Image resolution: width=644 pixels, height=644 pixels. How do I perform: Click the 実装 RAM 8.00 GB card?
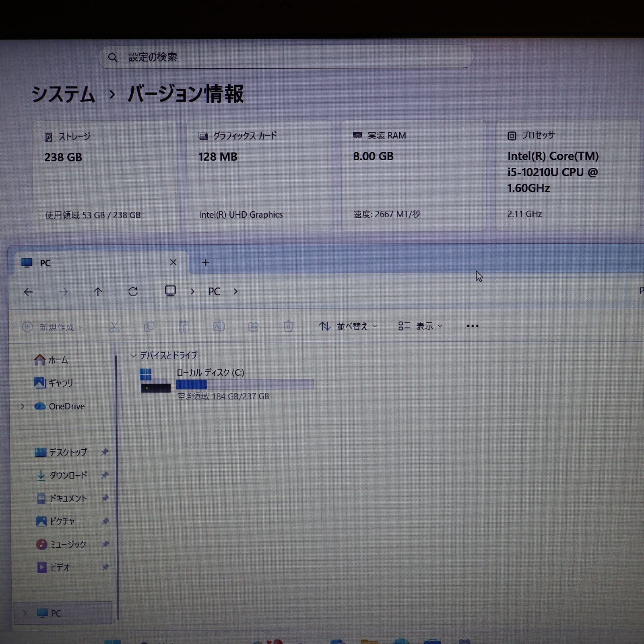coord(414,175)
